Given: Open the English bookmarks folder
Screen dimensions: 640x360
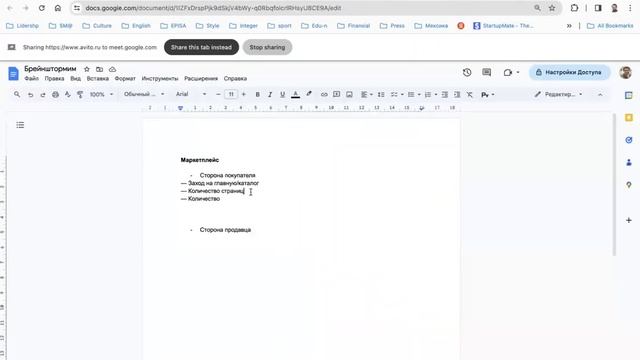Looking at the screenshot, I should click(x=136, y=26).
